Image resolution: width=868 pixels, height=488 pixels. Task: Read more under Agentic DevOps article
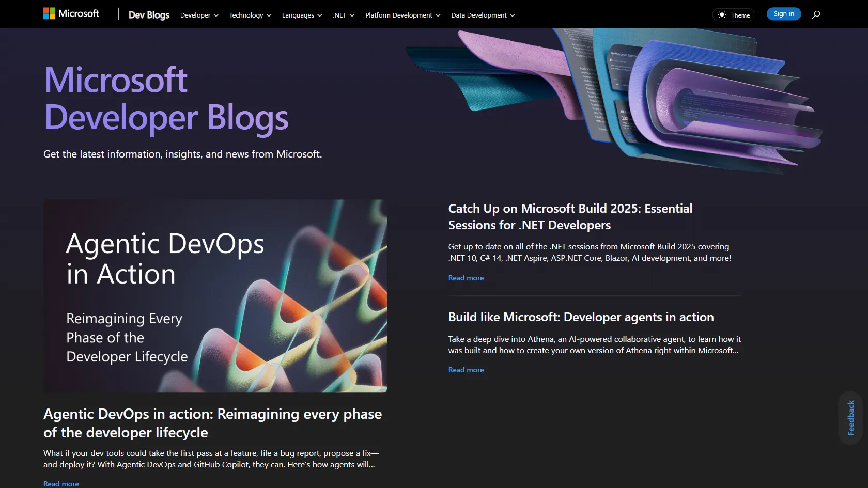(x=61, y=484)
